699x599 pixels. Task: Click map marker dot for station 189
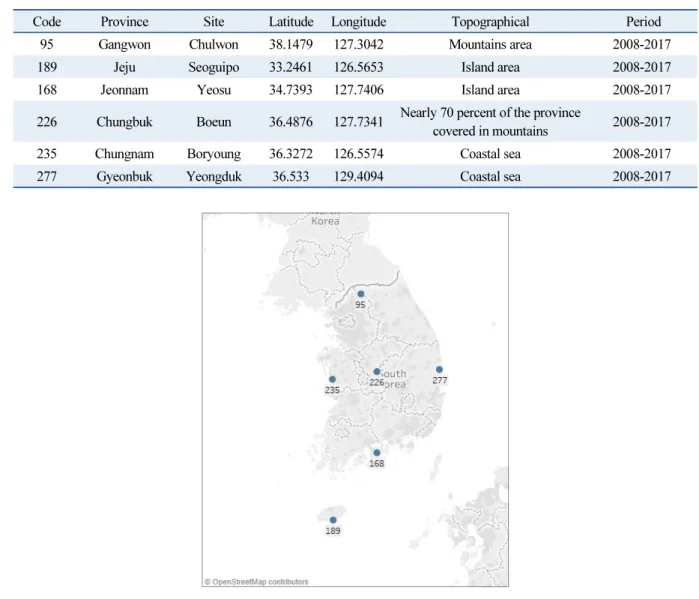click(333, 520)
